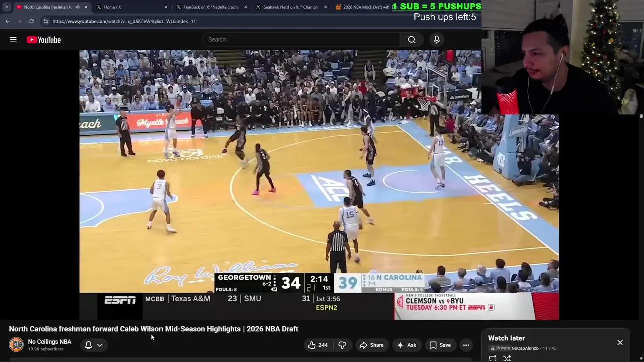Focus the YouTube search field

coord(301,40)
